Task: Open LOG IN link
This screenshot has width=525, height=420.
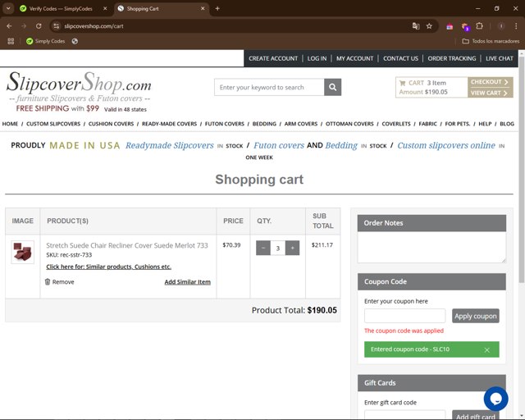Action: pos(317,58)
